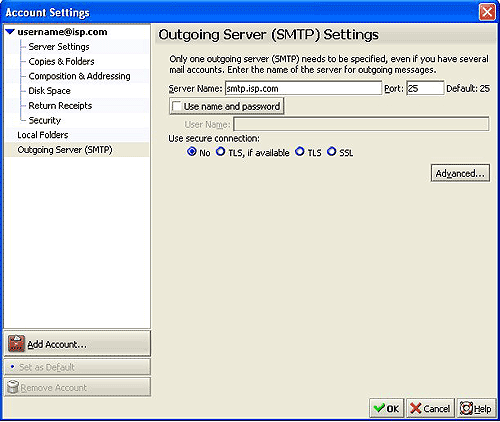Enable Use name and password checkbox
The image size is (500, 422).
click(x=176, y=106)
